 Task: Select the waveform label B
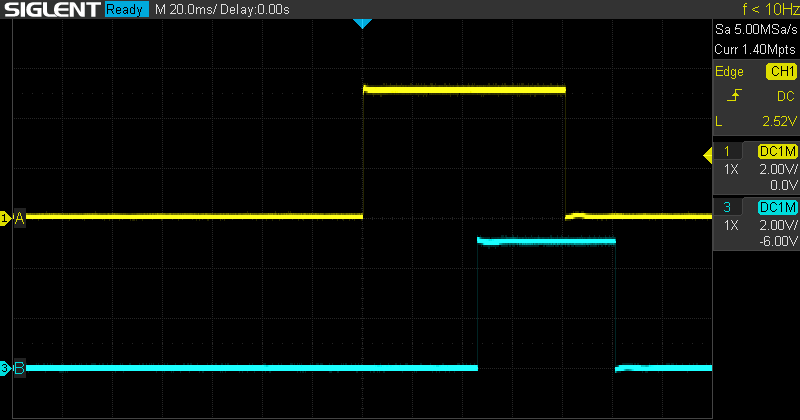point(19,368)
